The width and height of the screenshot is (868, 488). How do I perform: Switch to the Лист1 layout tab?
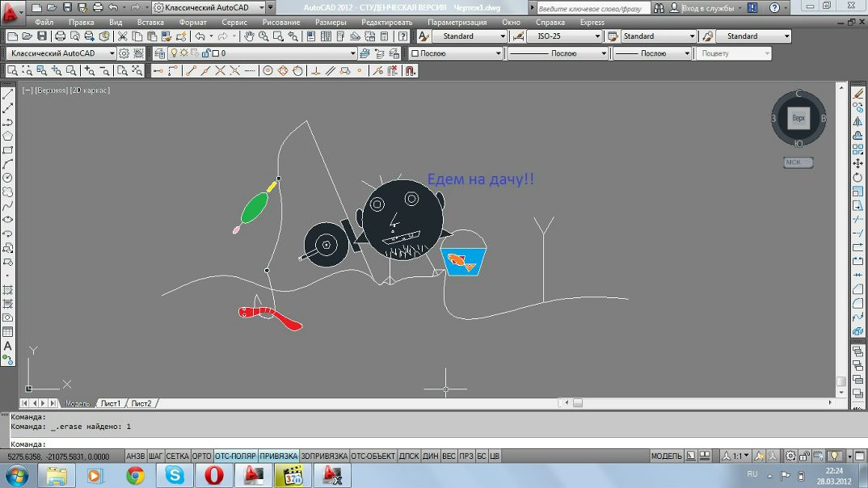click(110, 403)
